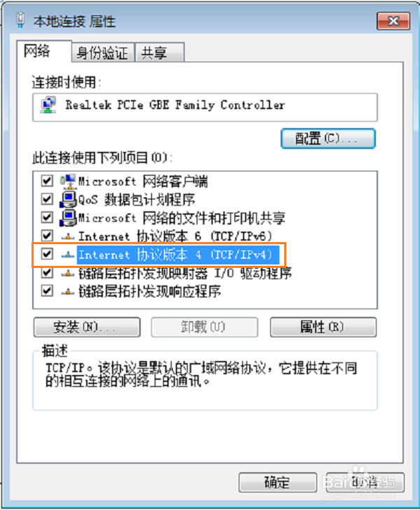Screen dimensions: 420x510
Task: Click the Microsoft 网络客户端 item icon
Action: coord(68,181)
